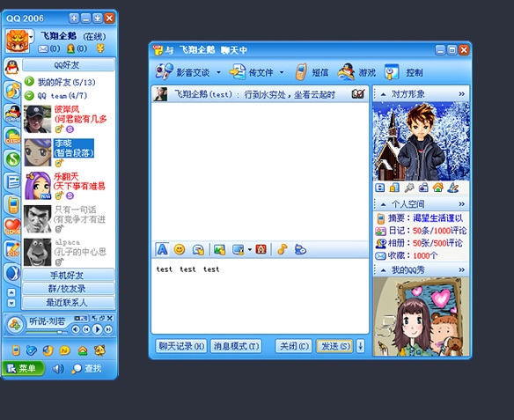The width and height of the screenshot is (514, 420).
Task: Collapse the QQ team group
Action: (x=29, y=96)
